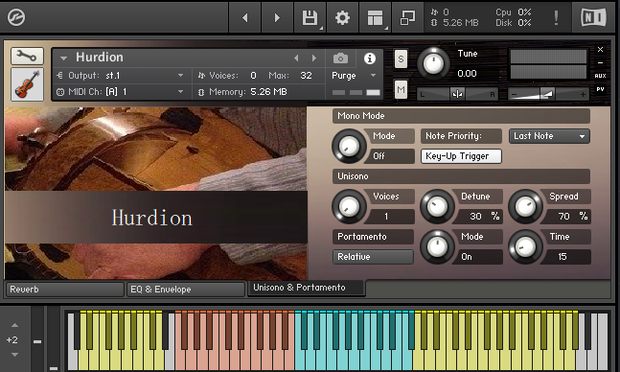Open the Purge dropdown menu

(353, 76)
